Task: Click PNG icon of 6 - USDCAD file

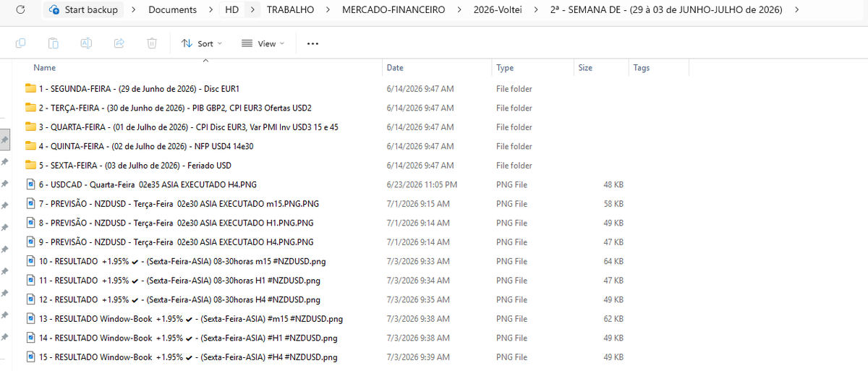Action: (x=30, y=184)
